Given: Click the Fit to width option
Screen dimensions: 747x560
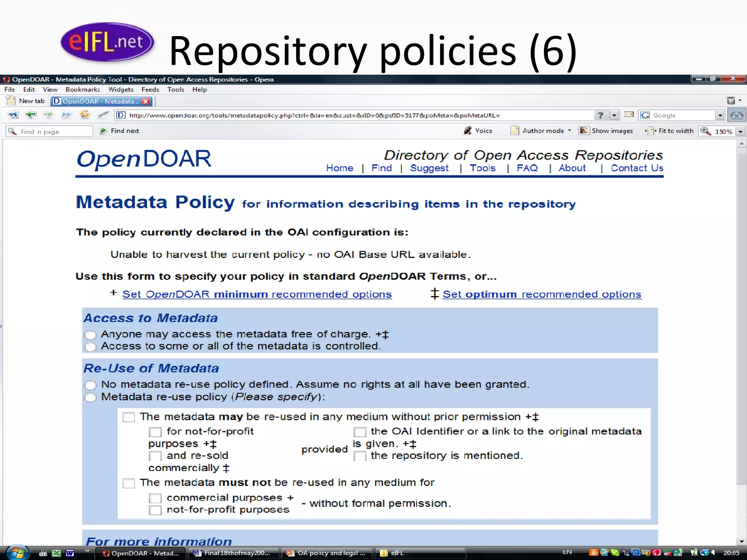Looking at the screenshot, I should click(669, 131).
